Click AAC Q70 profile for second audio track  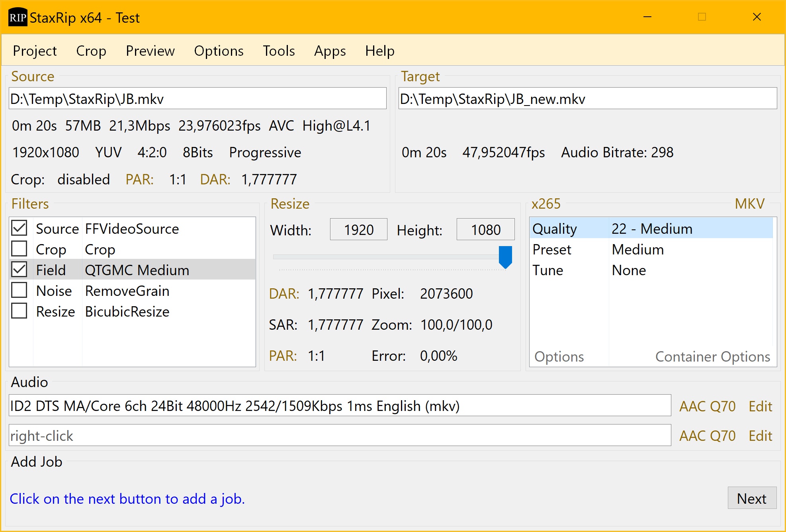pyautogui.click(x=707, y=436)
